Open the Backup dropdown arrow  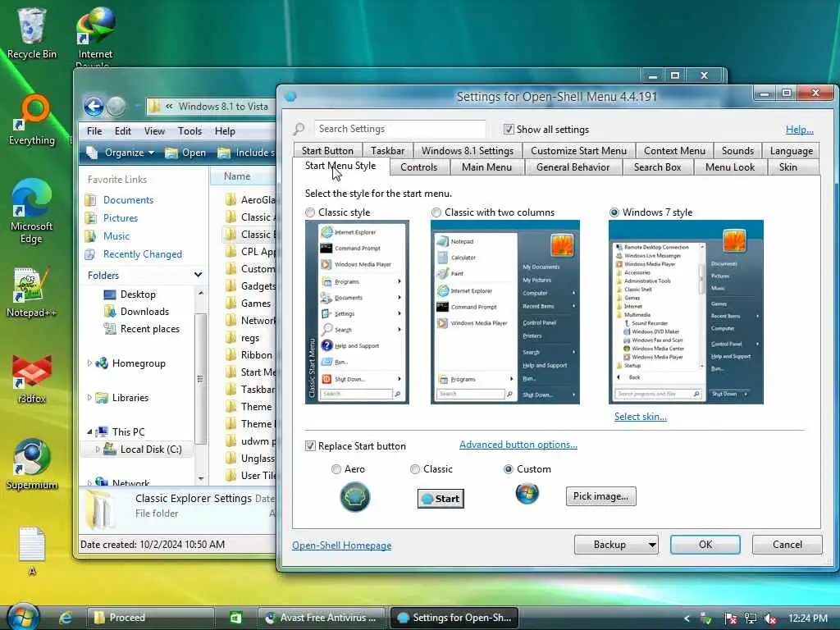tap(652, 545)
